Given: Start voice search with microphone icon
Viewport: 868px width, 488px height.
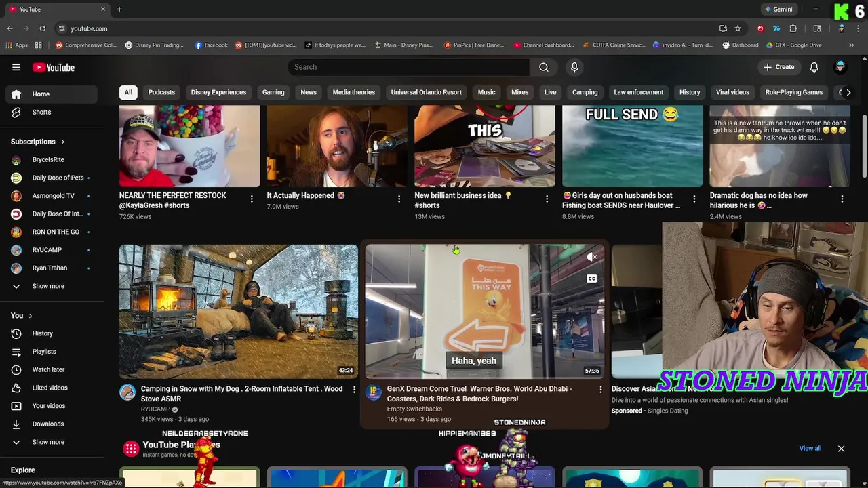Looking at the screenshot, I should coord(574,67).
